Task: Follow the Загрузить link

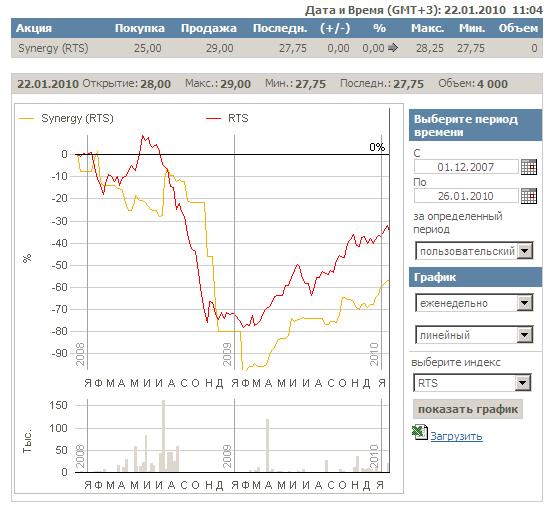Action: click(x=456, y=436)
